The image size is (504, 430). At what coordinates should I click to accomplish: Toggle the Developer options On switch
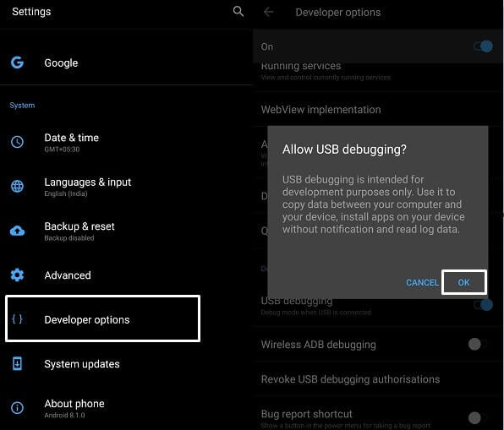[484, 46]
